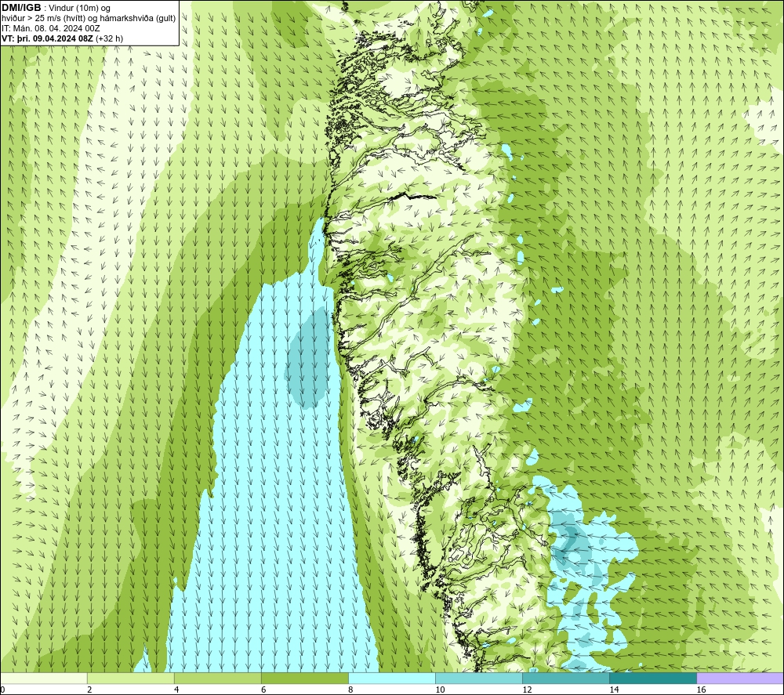Click the 'IT: Mán. 08. 04. 2024 00Z' line
This screenshot has height=695, width=784.
pyautogui.click(x=51, y=28)
